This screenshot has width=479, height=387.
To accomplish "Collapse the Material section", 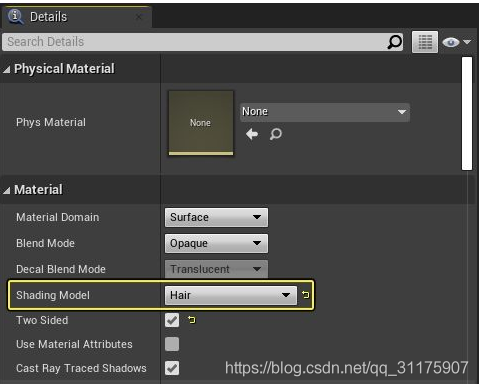I will [7, 190].
